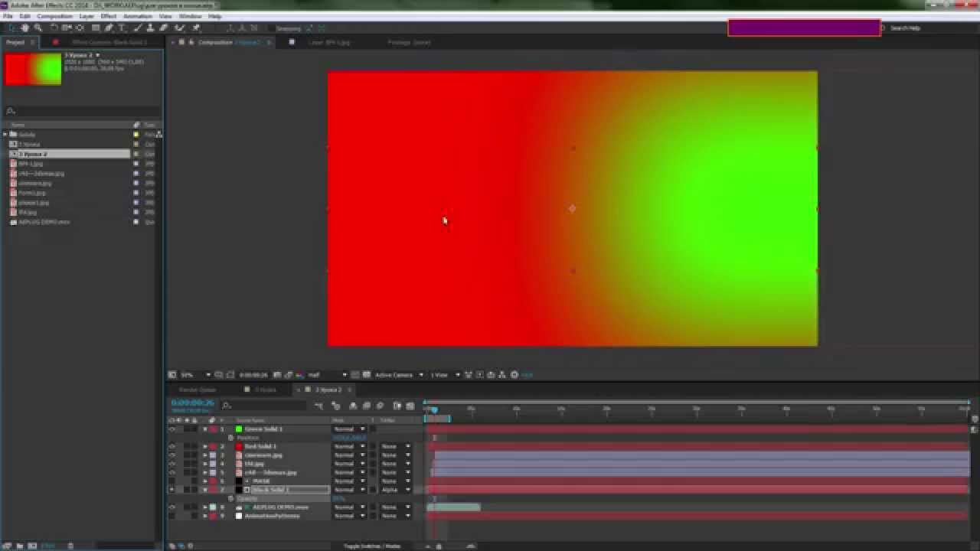Open blending mode dropdown for Green Solid 1
The width and height of the screenshot is (980, 551).
349,429
